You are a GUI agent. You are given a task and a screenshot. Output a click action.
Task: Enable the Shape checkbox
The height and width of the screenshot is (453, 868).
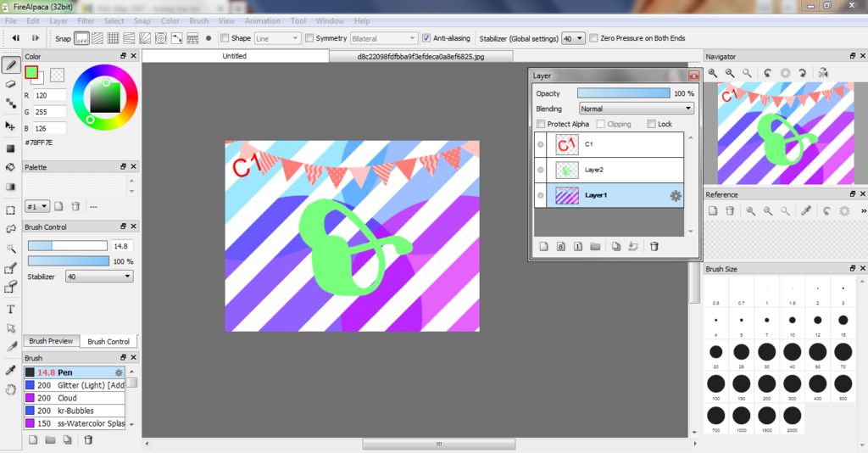(x=224, y=38)
